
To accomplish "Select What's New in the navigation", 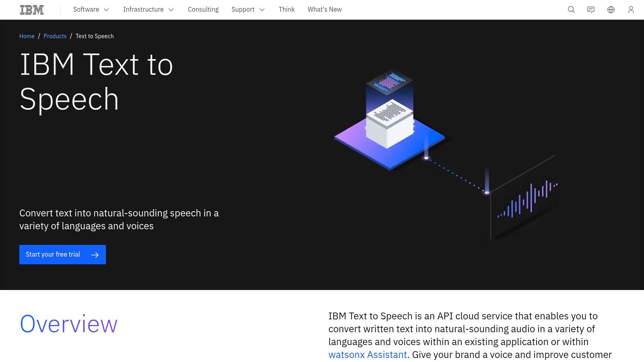I will (324, 9).
